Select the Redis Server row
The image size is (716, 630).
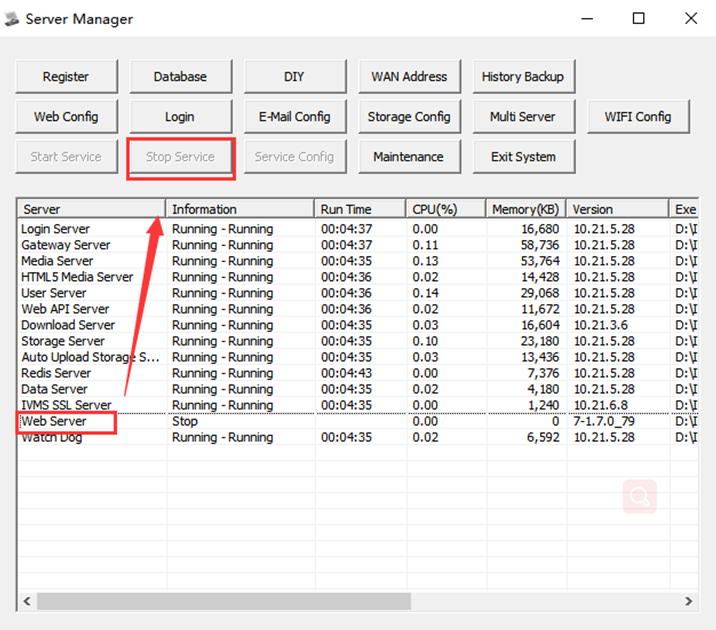click(358, 373)
